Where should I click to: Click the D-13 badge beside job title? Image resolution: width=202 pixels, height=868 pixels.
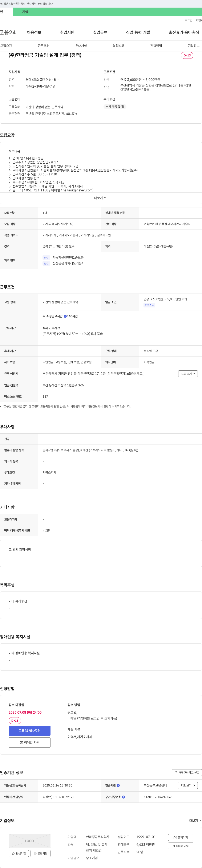pyautogui.click(x=187, y=55)
